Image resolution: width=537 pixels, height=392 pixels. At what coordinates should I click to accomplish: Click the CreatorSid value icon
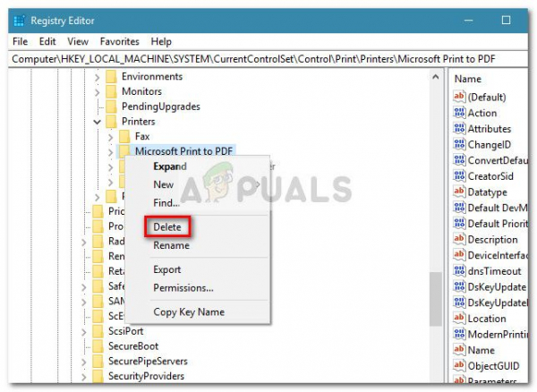[459, 176]
